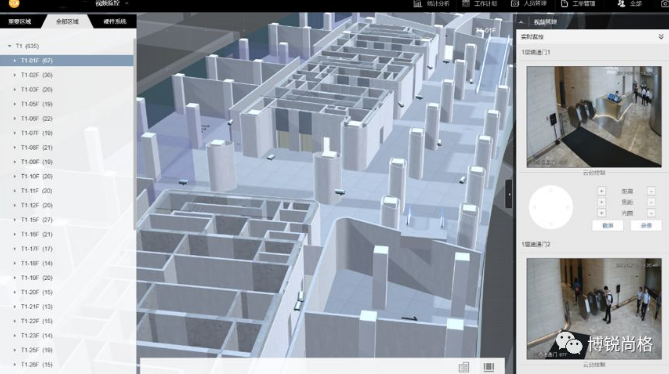The height and width of the screenshot is (374, 669).
Task: Select T1-19F (20) floor row
Action: coord(67,278)
